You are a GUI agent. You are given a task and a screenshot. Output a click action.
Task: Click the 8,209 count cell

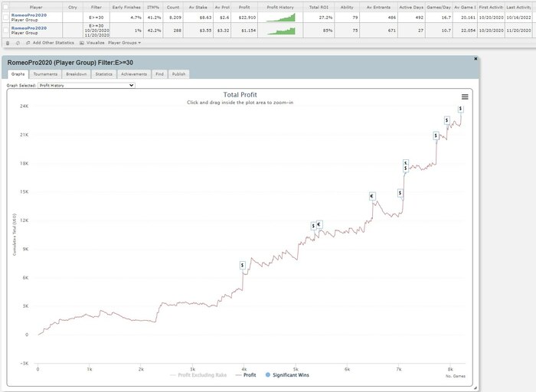click(173, 18)
